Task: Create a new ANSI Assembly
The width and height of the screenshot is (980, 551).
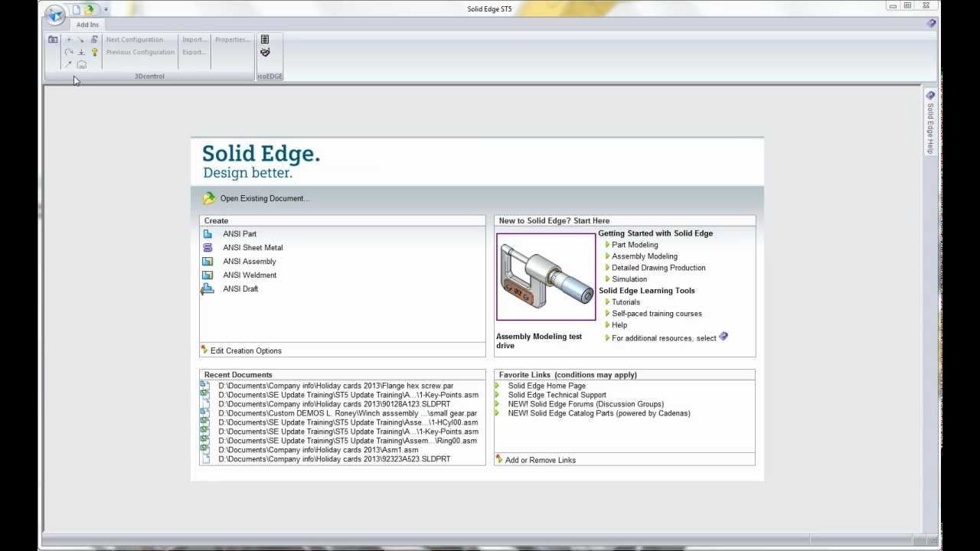Action: click(x=250, y=262)
